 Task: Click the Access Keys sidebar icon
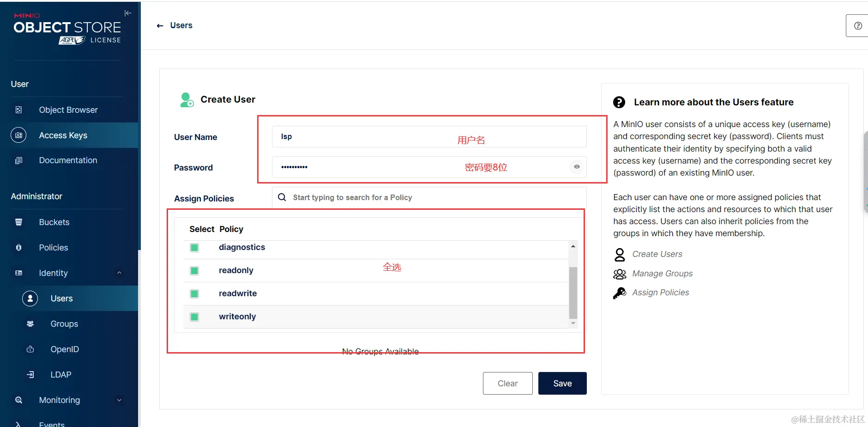click(18, 135)
